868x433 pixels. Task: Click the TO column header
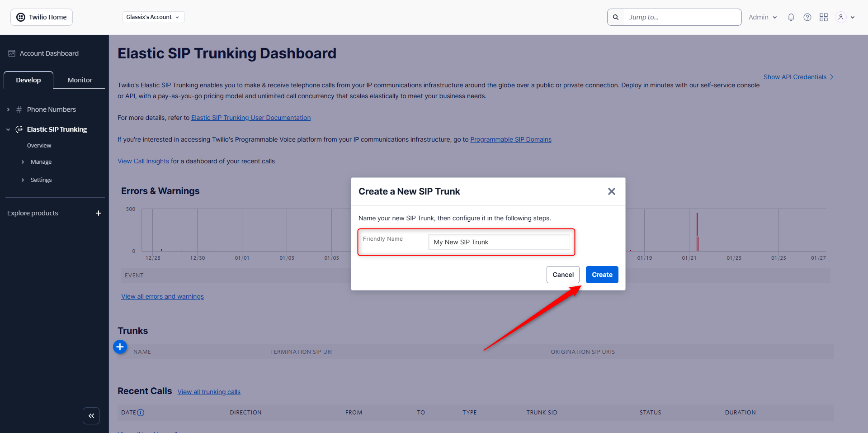pos(421,413)
